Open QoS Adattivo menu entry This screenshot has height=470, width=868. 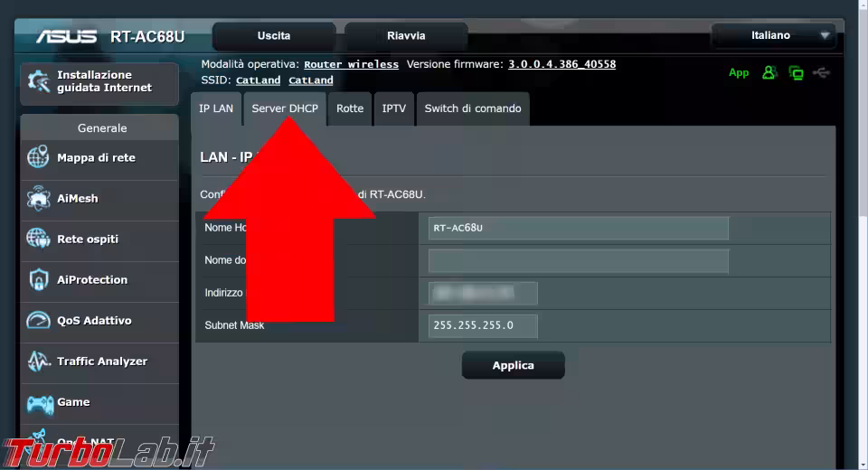point(99,322)
